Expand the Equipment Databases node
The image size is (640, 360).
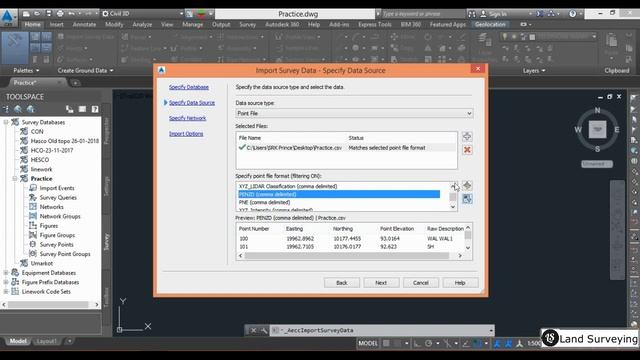point(6,272)
